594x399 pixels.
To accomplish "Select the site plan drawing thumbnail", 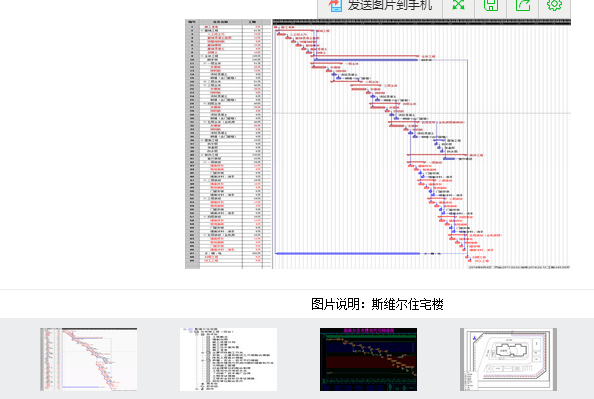I will pyautogui.click(x=508, y=359).
